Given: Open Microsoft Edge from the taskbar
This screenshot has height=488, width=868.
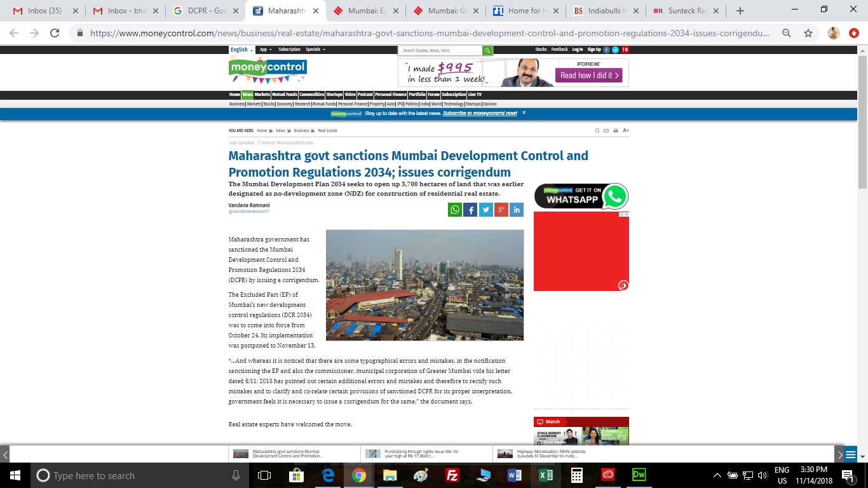Looking at the screenshot, I should click(x=328, y=475).
